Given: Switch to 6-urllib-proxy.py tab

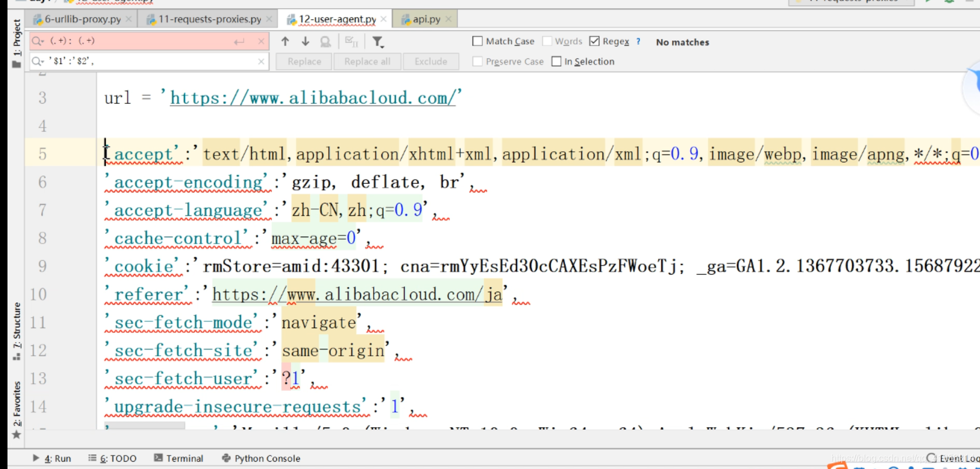Looking at the screenshot, I should tap(82, 19).
